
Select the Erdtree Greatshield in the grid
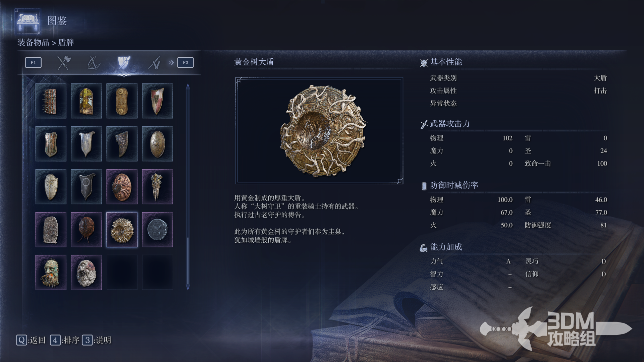point(122,230)
